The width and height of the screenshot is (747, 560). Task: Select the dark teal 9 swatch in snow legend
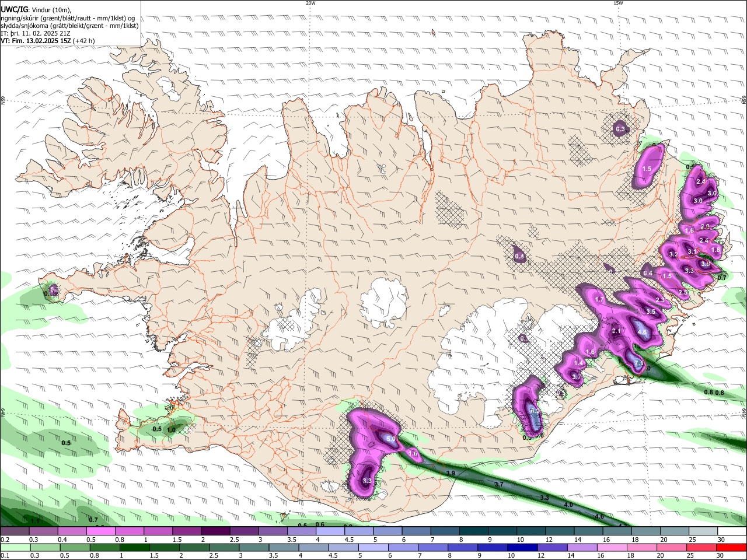point(502,531)
